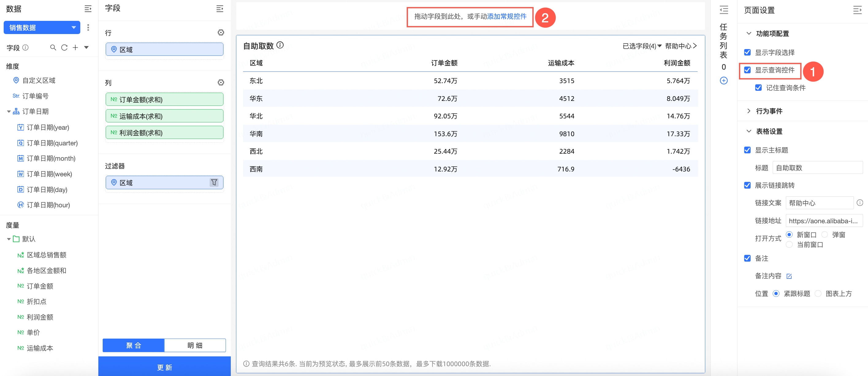Viewport: 868px width, 376px height.
Task: Toggle 记住查询条件 checkbox
Action: pos(758,88)
